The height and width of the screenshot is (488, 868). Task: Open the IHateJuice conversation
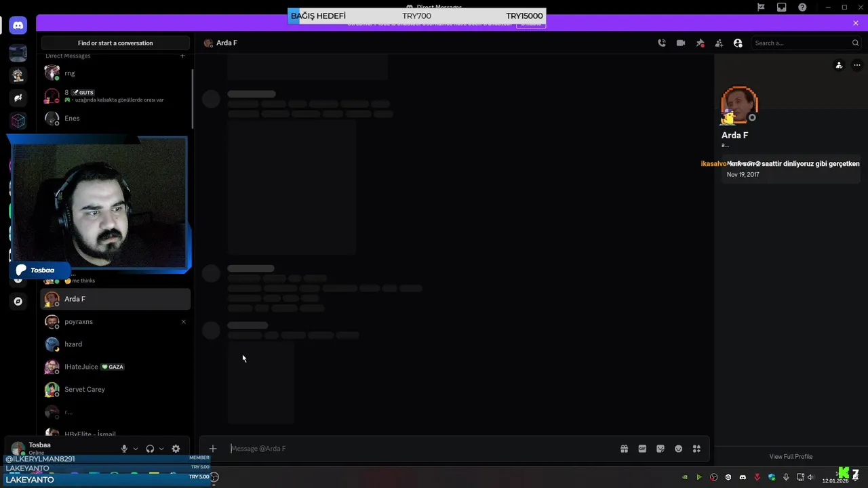pos(115,367)
